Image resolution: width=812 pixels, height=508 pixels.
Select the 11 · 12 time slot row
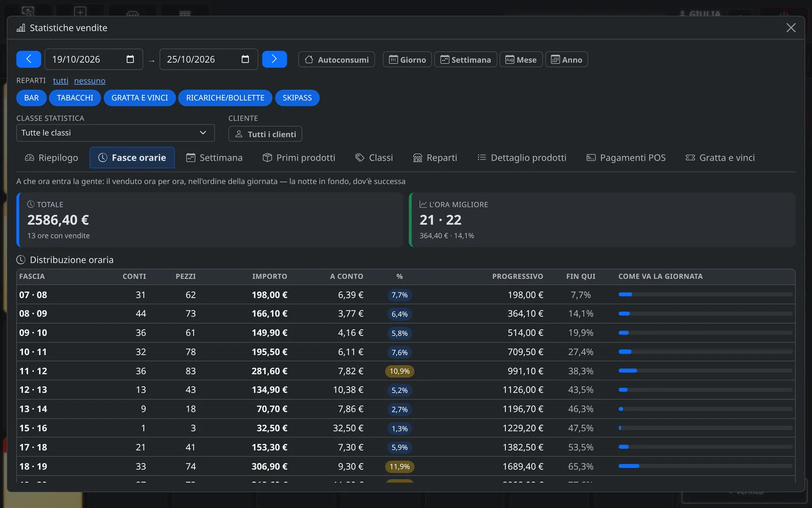406,371
